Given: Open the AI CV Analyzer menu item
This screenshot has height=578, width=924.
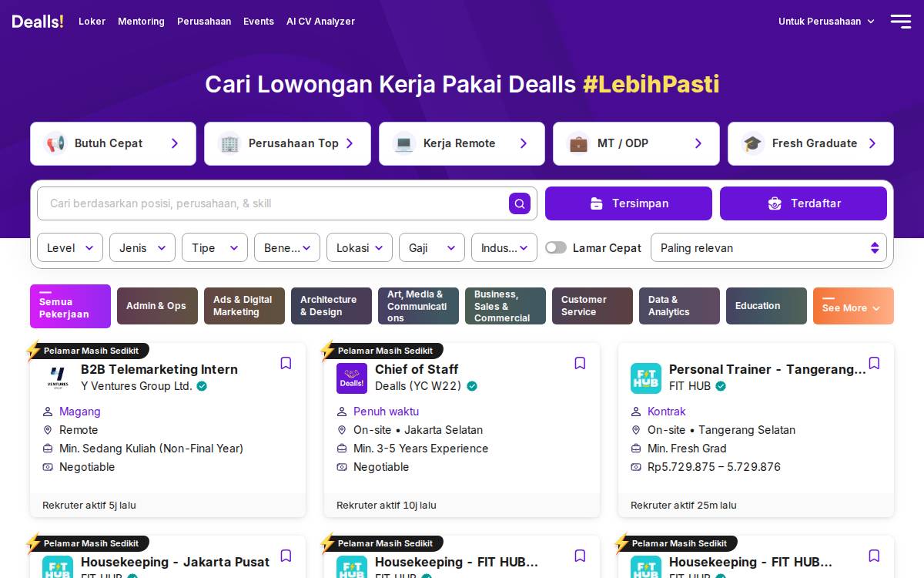Looking at the screenshot, I should pyautogui.click(x=320, y=22).
